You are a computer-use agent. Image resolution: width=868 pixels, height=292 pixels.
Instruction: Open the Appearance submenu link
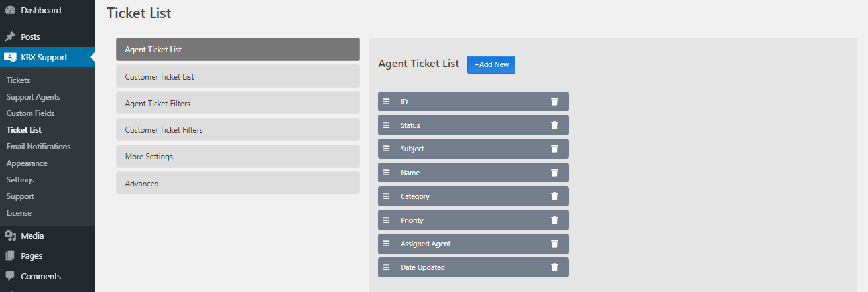27,163
